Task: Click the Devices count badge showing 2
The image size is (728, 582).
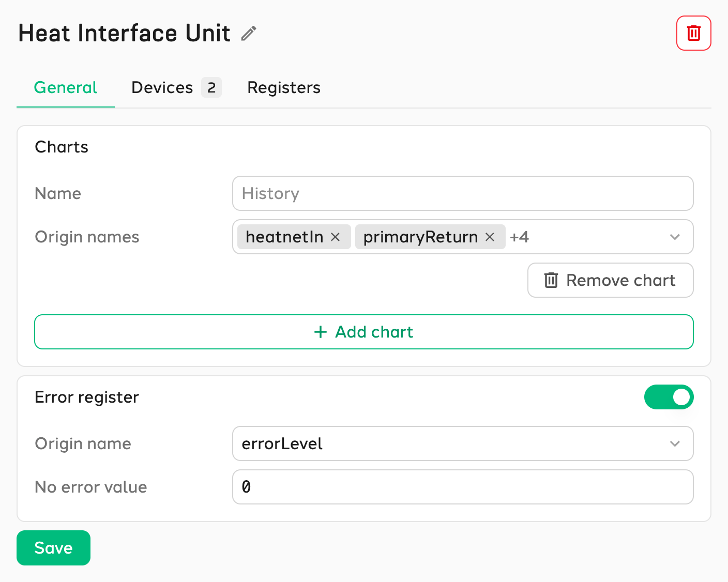Action: [211, 87]
